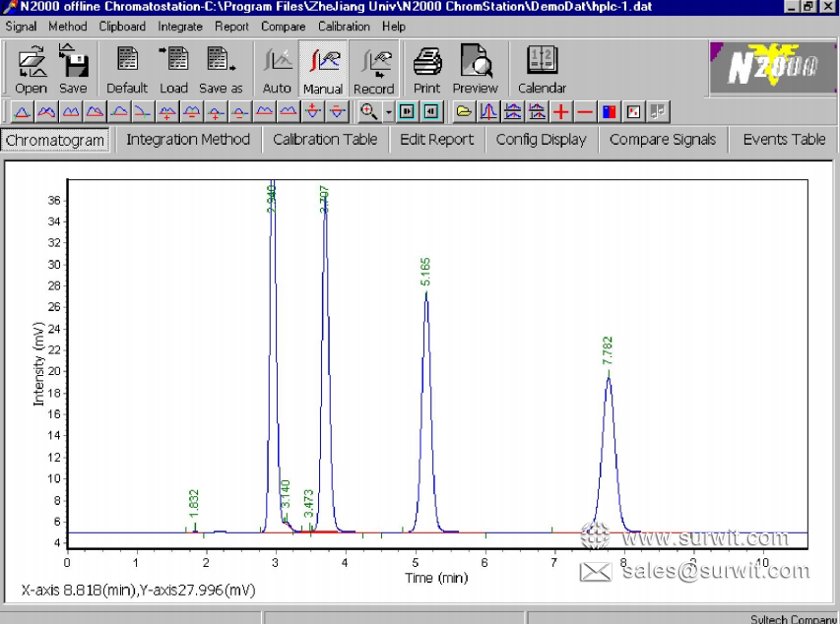Toggle Manual integration mode
This screenshot has height=624, width=840.
pyautogui.click(x=323, y=69)
